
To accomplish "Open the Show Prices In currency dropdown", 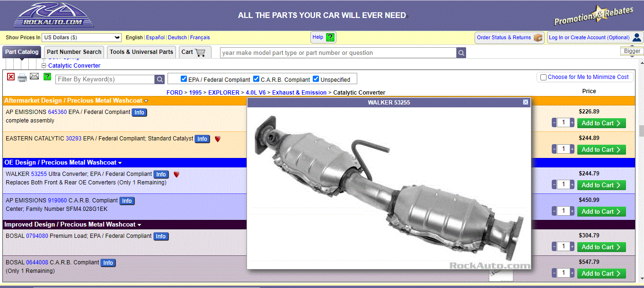I will [x=82, y=37].
